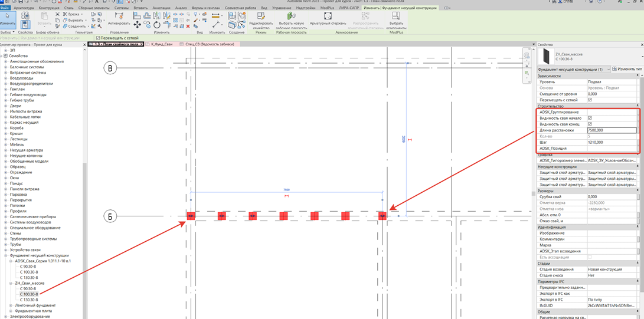Click the ZH_Сваи_массив type preview thumbnail
The image size is (644, 319).
tap(546, 56)
